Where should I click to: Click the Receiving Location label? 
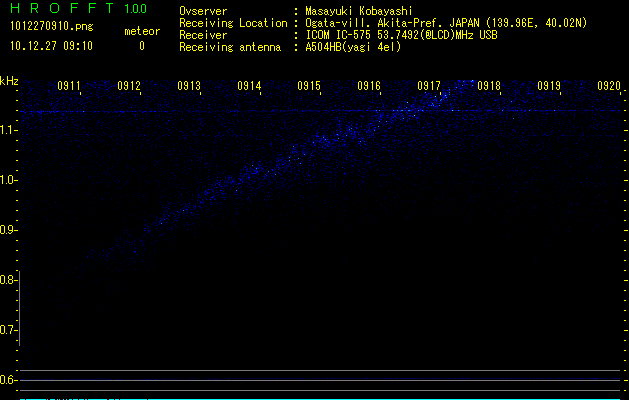[x=233, y=23]
